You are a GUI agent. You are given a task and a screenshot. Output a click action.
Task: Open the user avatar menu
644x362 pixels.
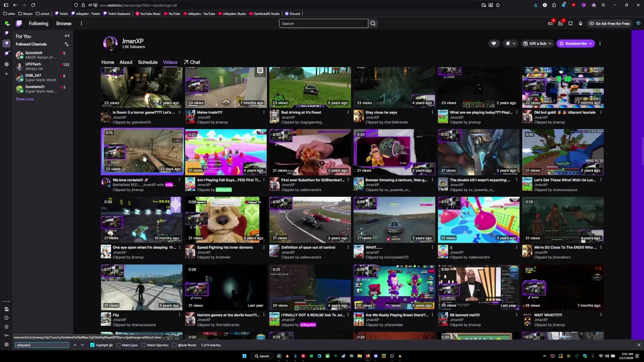pos(638,24)
